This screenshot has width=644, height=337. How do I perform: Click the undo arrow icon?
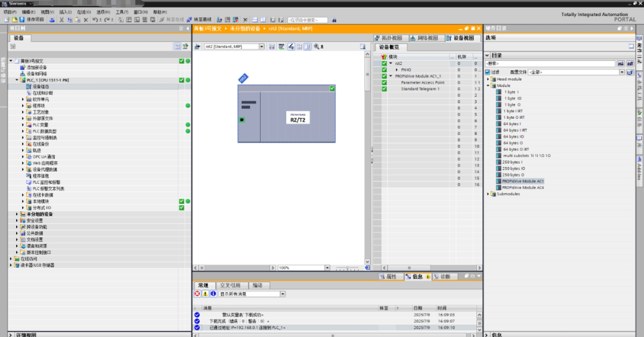click(95, 19)
